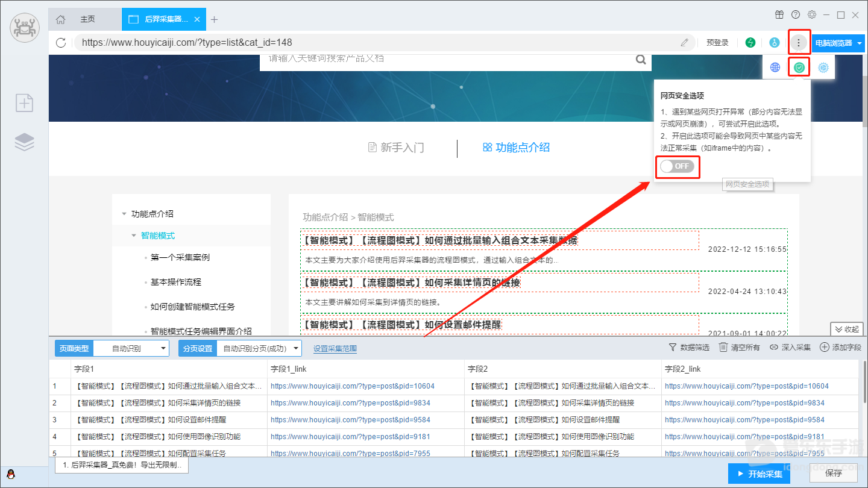Toggle the web security OFF switch
Screen dimensions: 868x488
tap(677, 166)
